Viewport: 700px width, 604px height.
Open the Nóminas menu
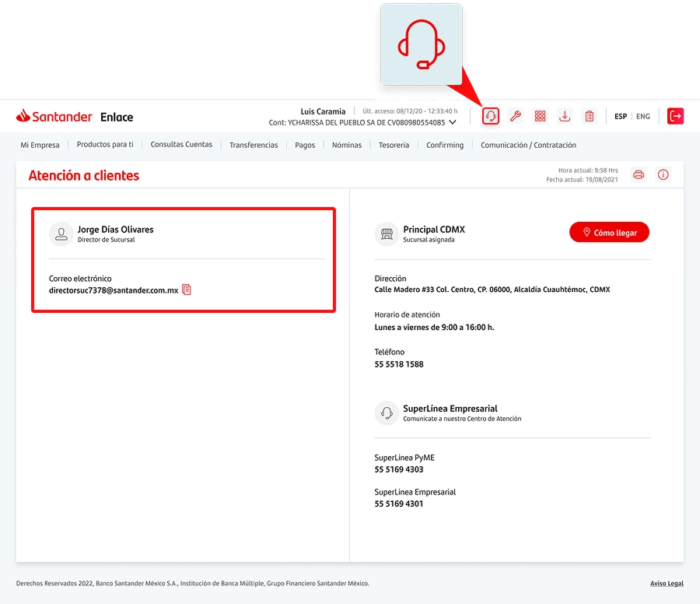347,145
